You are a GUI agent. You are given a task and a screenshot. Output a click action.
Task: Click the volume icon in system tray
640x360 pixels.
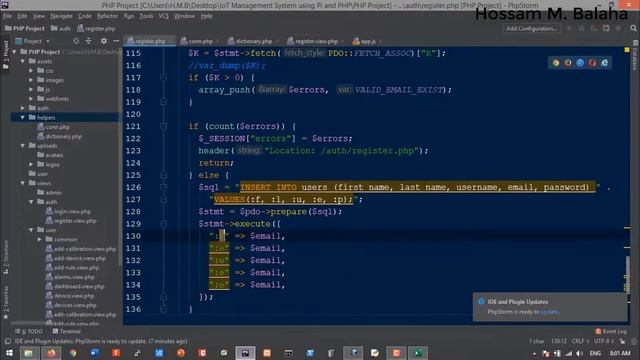click(579, 353)
